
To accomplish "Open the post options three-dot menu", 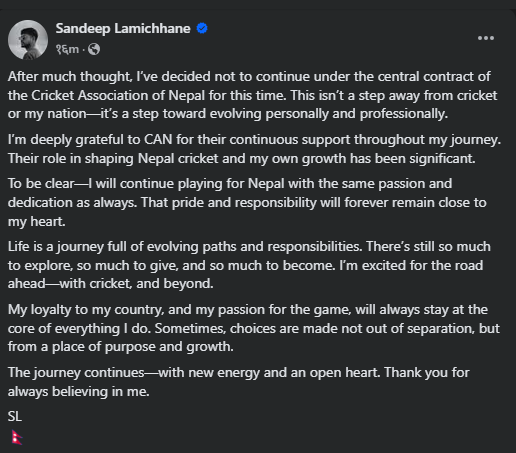I will pos(486,38).
